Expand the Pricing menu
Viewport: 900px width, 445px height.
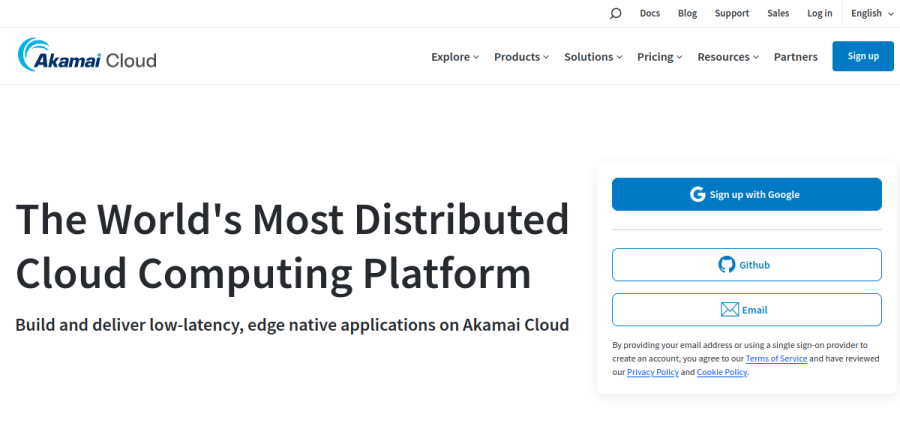660,56
